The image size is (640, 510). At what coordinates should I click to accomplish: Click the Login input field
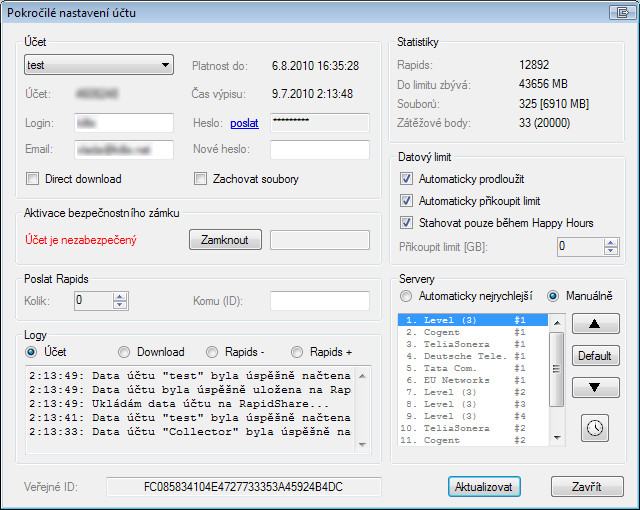pos(124,123)
